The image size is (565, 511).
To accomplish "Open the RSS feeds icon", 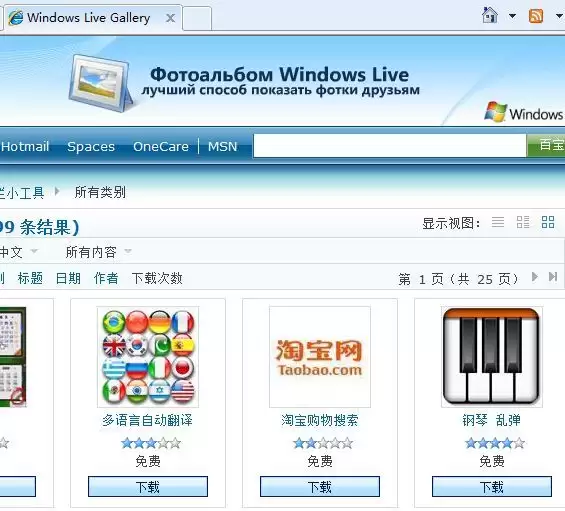I will 536,16.
